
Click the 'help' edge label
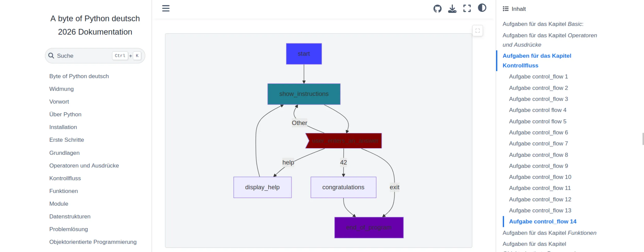pyautogui.click(x=288, y=162)
